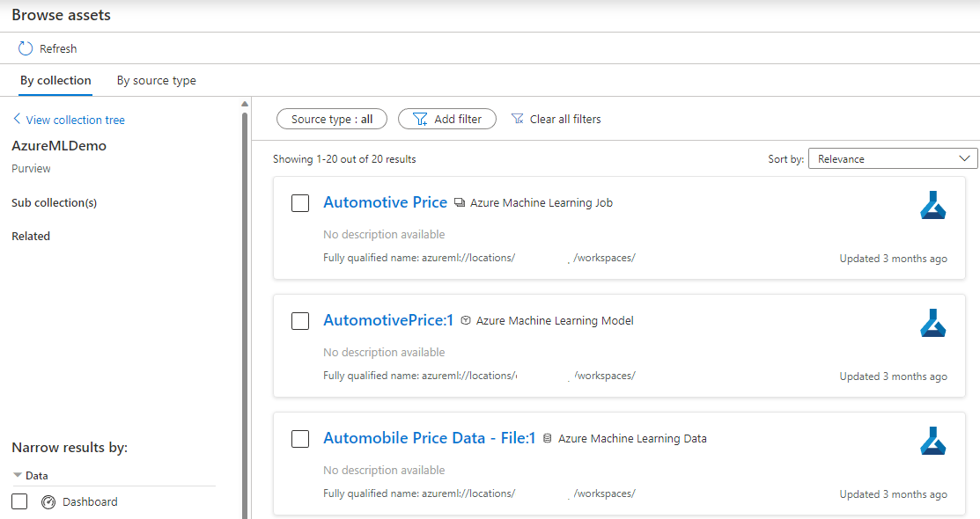Switch to the By source type tab
Viewport: 980px width, 519px height.
[x=156, y=81]
